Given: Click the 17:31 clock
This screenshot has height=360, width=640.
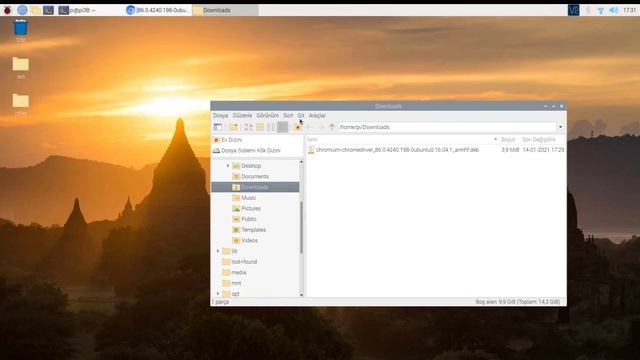Looking at the screenshot, I should pos(629,10).
